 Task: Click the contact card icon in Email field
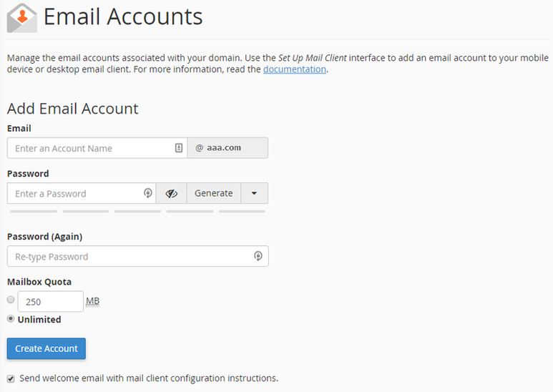[x=179, y=148]
